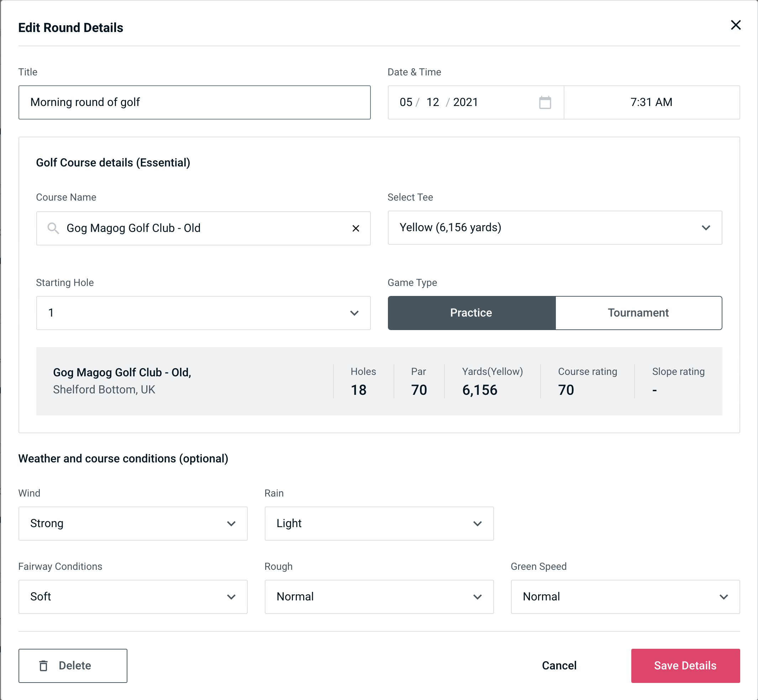Screen dimensions: 758x700
Task: Click Save Details button
Action: click(685, 665)
